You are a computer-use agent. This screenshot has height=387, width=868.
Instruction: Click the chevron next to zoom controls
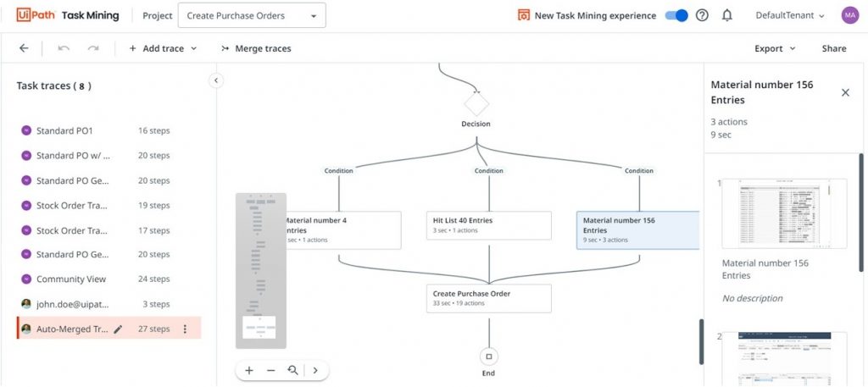(315, 370)
